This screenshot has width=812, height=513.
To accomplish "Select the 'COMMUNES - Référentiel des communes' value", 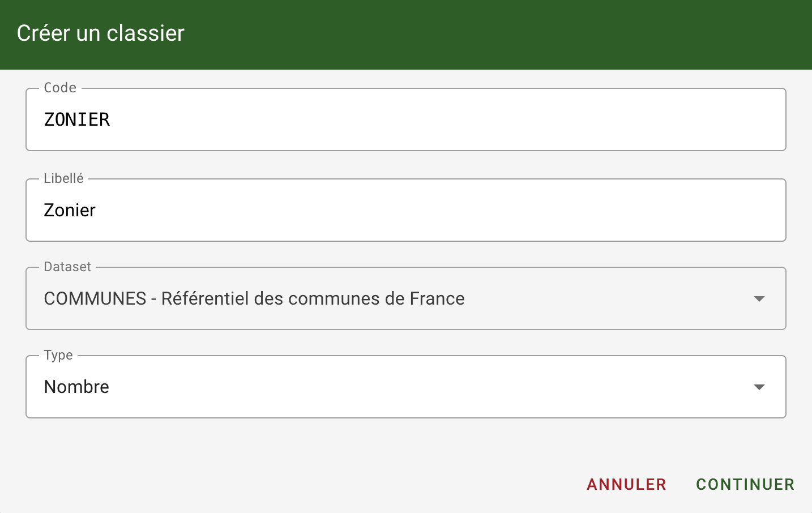I will pyautogui.click(x=254, y=299).
